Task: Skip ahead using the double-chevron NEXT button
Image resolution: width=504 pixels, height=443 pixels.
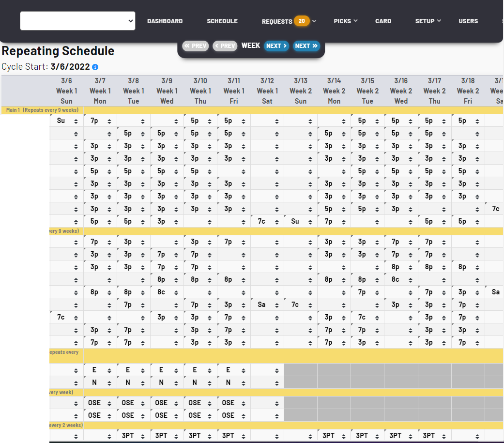Action: (306, 46)
